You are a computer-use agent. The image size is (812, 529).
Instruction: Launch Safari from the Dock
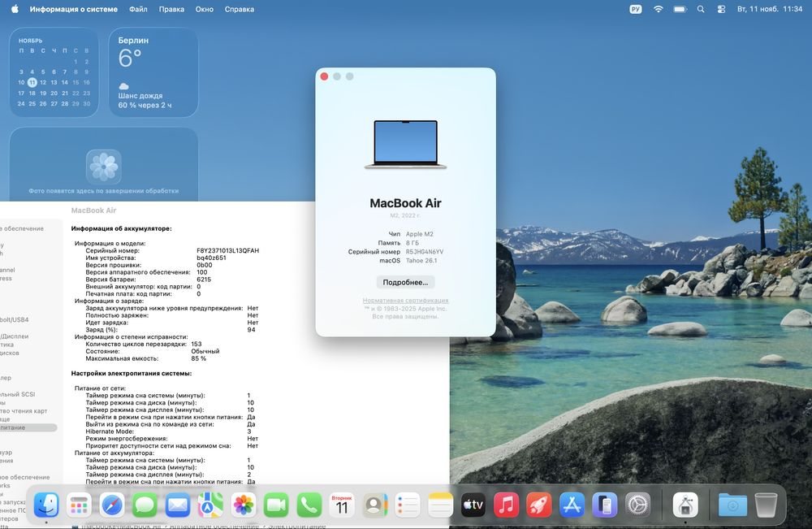(x=112, y=505)
